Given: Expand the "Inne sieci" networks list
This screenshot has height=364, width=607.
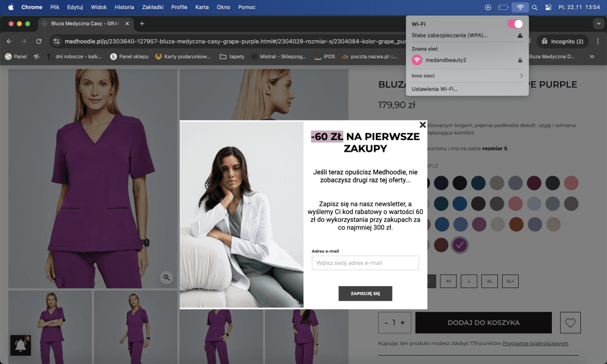Looking at the screenshot, I should tap(521, 76).
